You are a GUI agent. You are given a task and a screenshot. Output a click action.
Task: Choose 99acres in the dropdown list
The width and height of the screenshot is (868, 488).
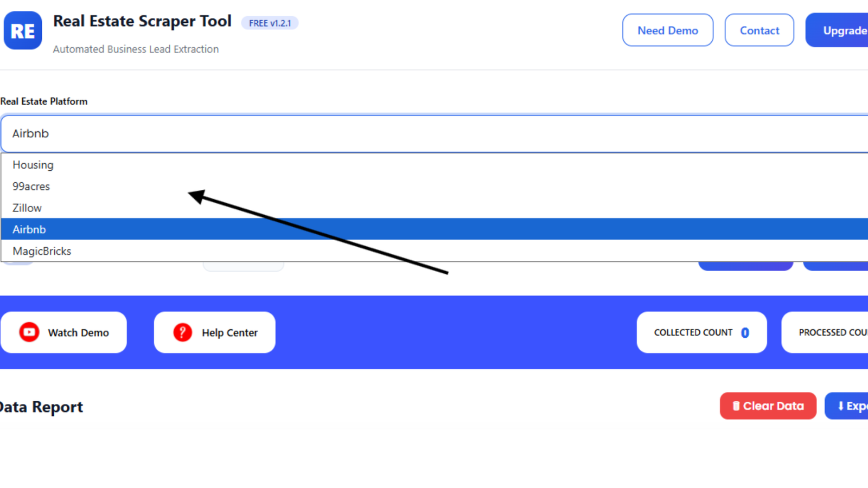point(434,187)
